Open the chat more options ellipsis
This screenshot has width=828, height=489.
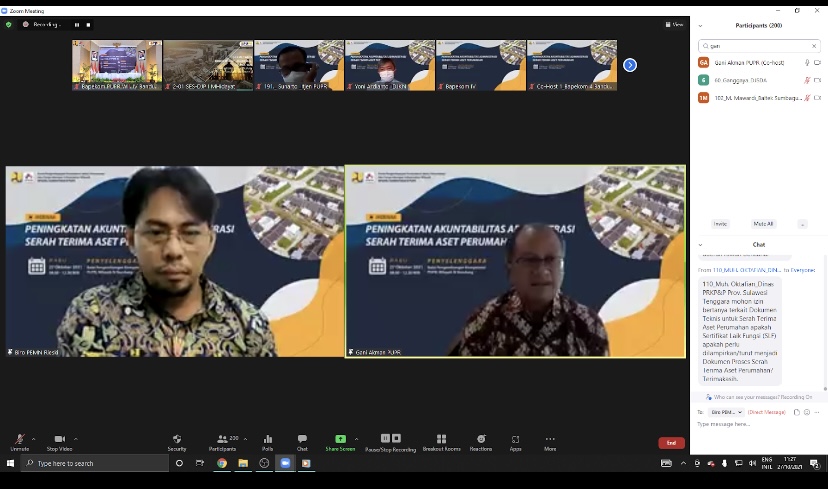(x=817, y=412)
